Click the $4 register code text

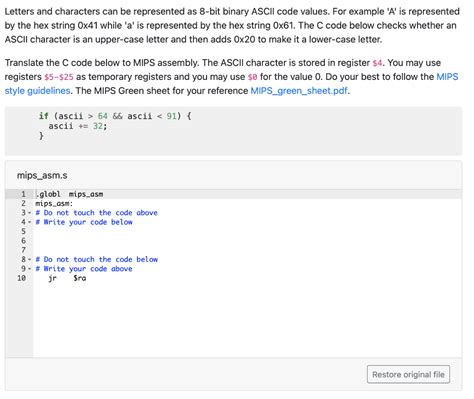coord(377,63)
